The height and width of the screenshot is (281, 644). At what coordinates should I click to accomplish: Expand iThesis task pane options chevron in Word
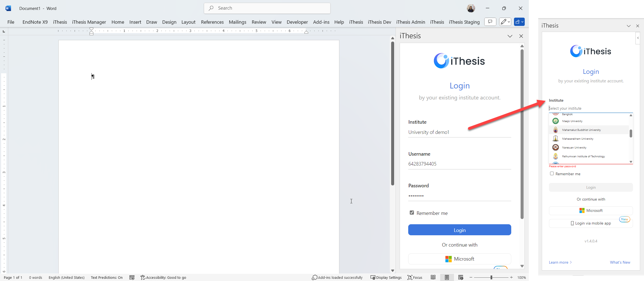[510, 36]
